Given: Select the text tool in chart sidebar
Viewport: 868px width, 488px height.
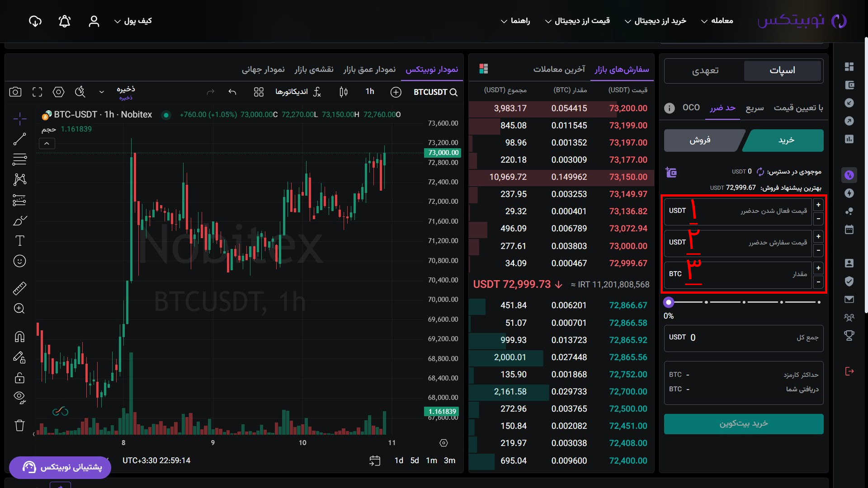Looking at the screenshot, I should [x=19, y=241].
